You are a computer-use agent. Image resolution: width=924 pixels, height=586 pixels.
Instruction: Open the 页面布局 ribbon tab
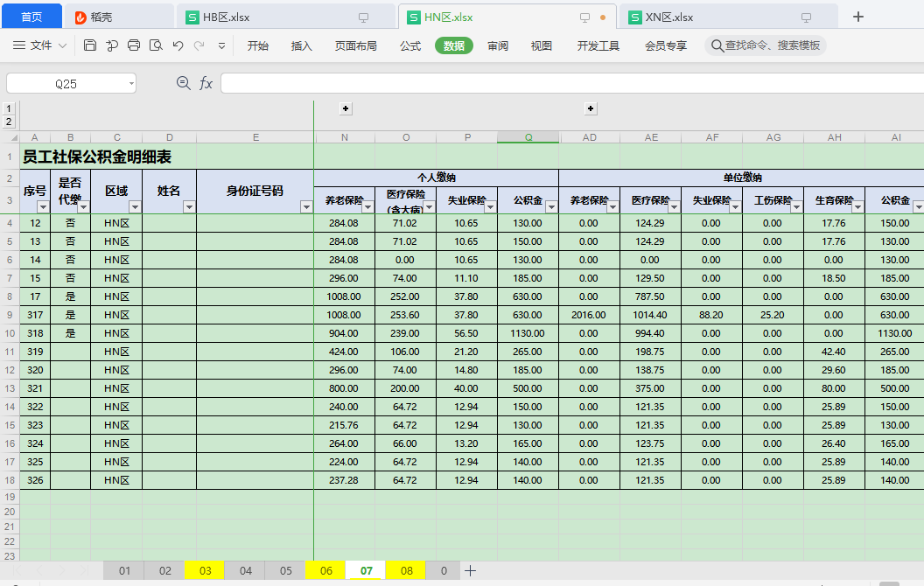coord(355,45)
